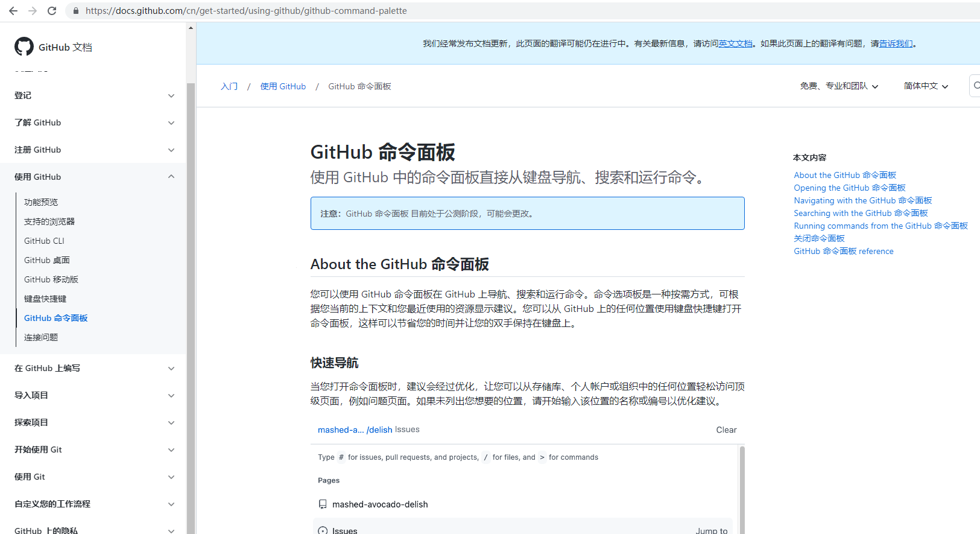The width and height of the screenshot is (980, 534).
Task: Click the 快速导航 heading
Action: point(334,363)
